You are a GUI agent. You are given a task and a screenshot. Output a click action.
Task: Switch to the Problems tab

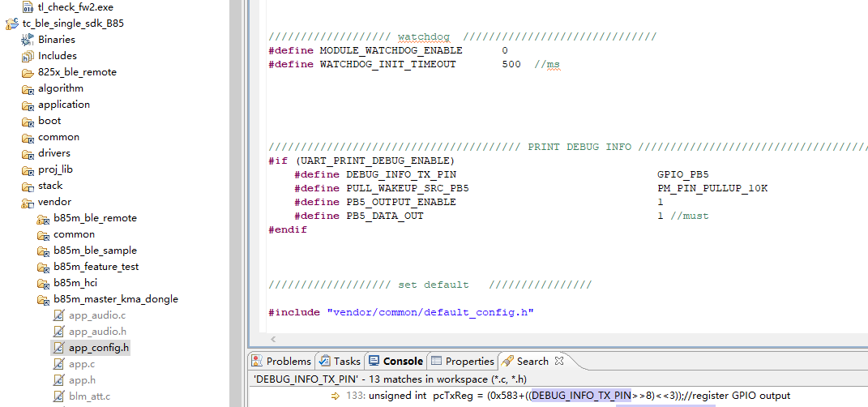(x=282, y=361)
